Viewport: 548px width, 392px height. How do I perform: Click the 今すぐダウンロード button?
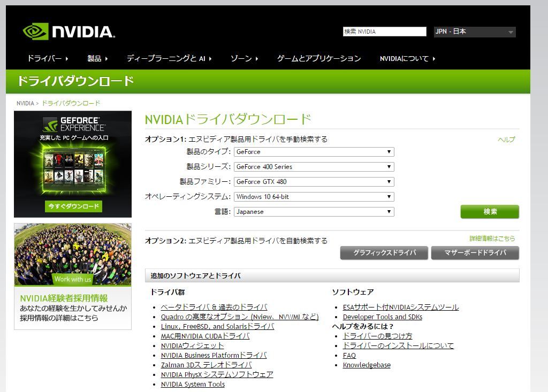[x=73, y=206]
